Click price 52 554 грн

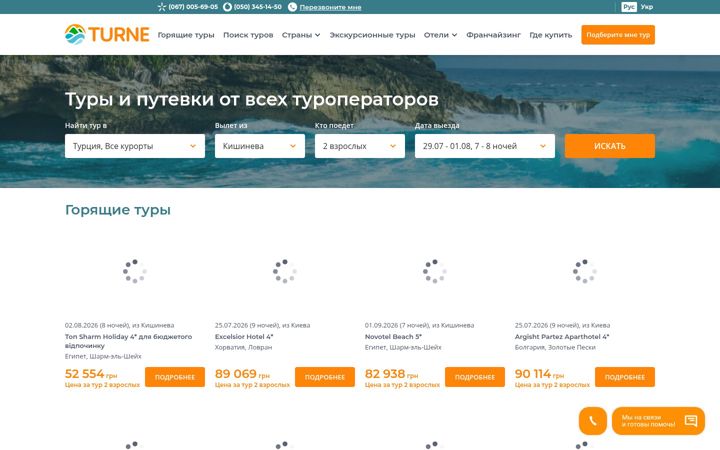tap(91, 374)
